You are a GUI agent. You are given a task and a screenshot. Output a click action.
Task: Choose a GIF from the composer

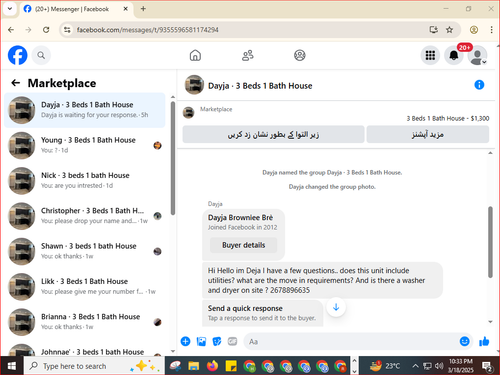coord(232,341)
